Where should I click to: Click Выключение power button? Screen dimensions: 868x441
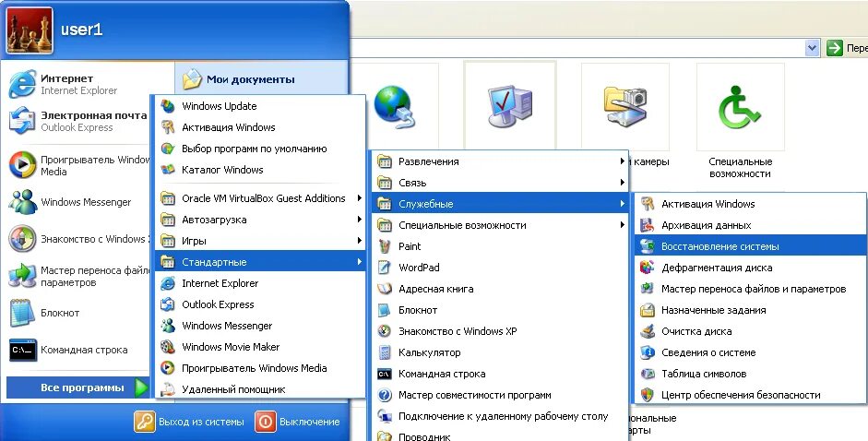tap(298, 422)
